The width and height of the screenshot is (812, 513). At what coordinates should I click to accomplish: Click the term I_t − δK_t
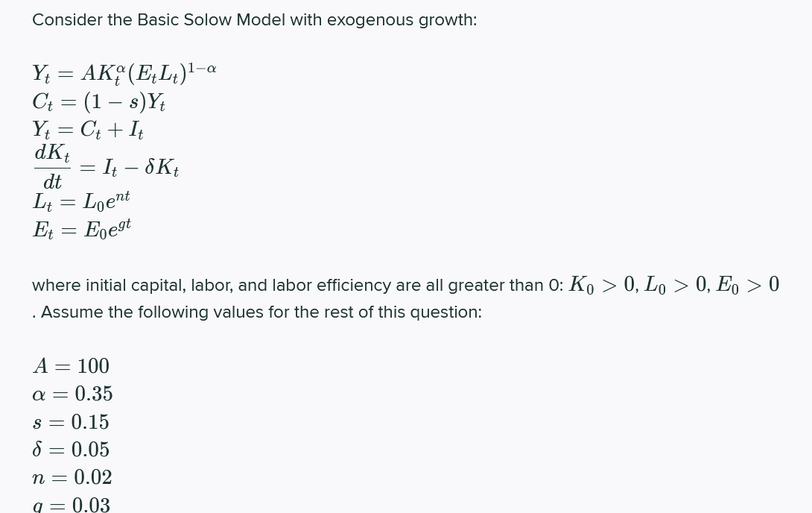click(141, 167)
